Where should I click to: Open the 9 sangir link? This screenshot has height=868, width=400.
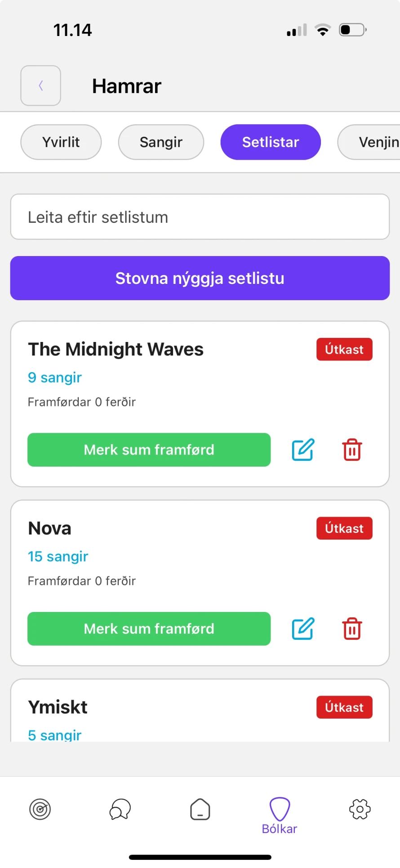click(55, 378)
